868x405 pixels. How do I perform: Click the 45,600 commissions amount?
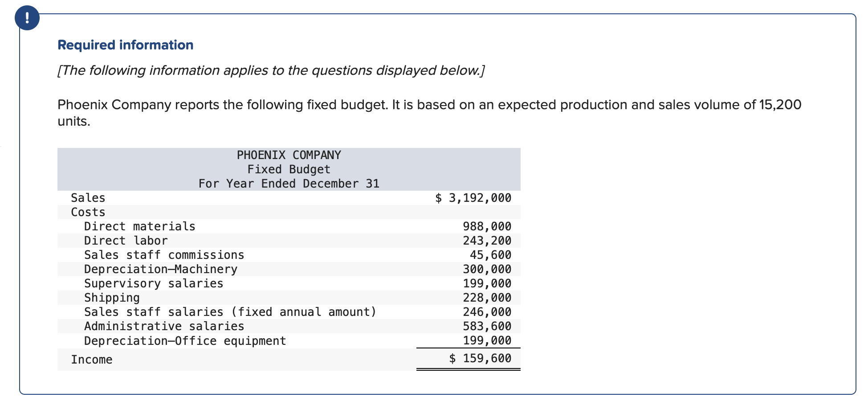coord(491,255)
